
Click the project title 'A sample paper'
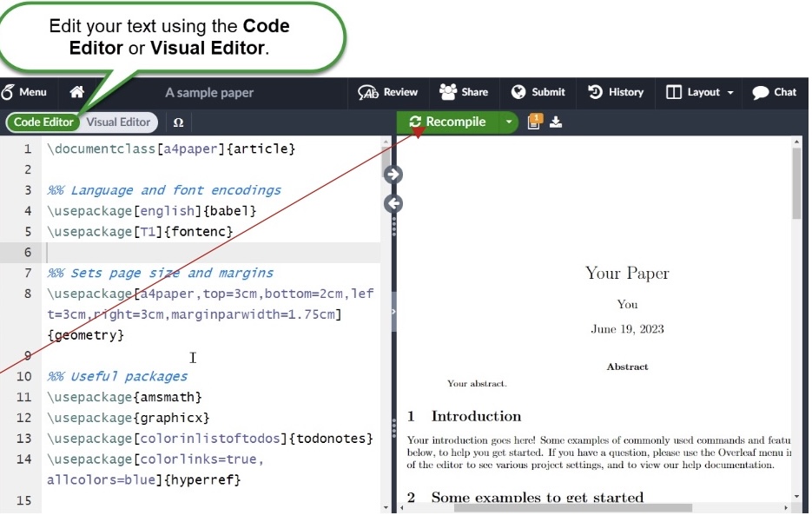point(209,92)
